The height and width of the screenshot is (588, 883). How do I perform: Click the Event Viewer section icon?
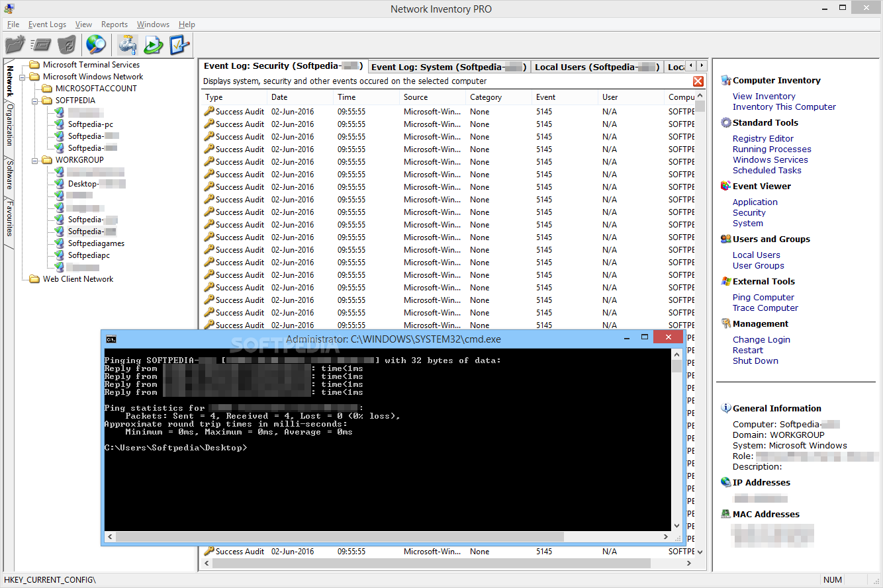725,186
